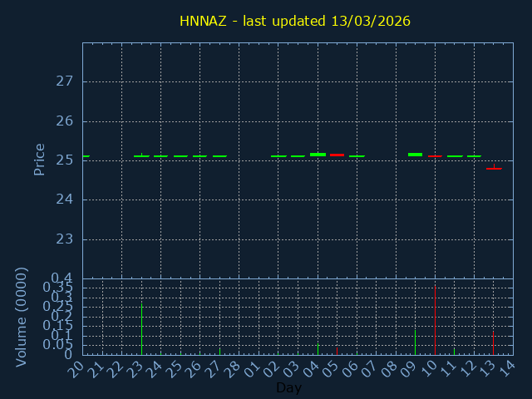
Task: Click the 07 label on the day axis
Action: (369, 369)
